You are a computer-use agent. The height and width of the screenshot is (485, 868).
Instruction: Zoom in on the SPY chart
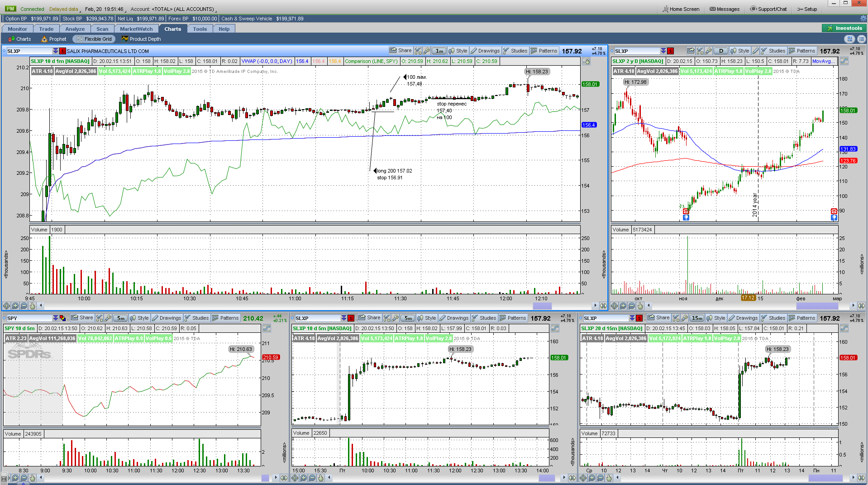pyautogui.click(x=15, y=478)
